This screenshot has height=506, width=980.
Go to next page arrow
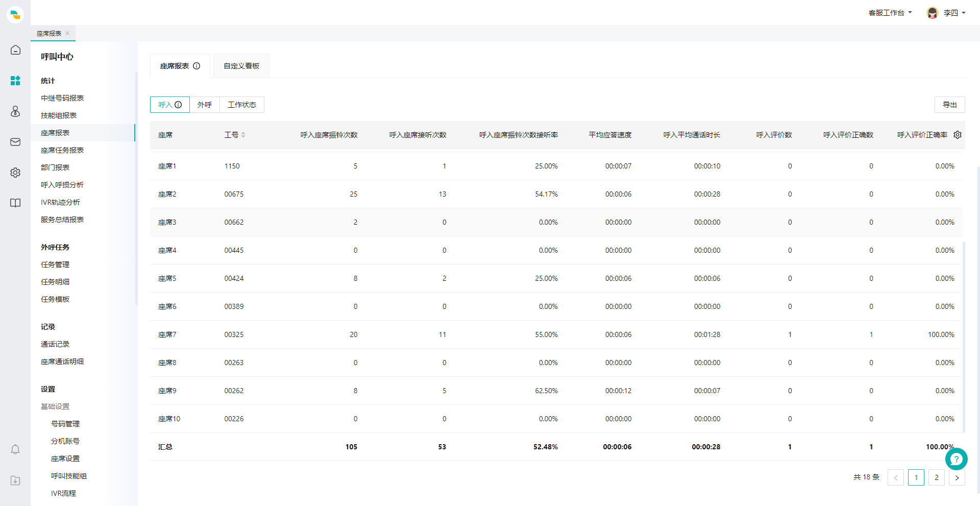coord(957,477)
